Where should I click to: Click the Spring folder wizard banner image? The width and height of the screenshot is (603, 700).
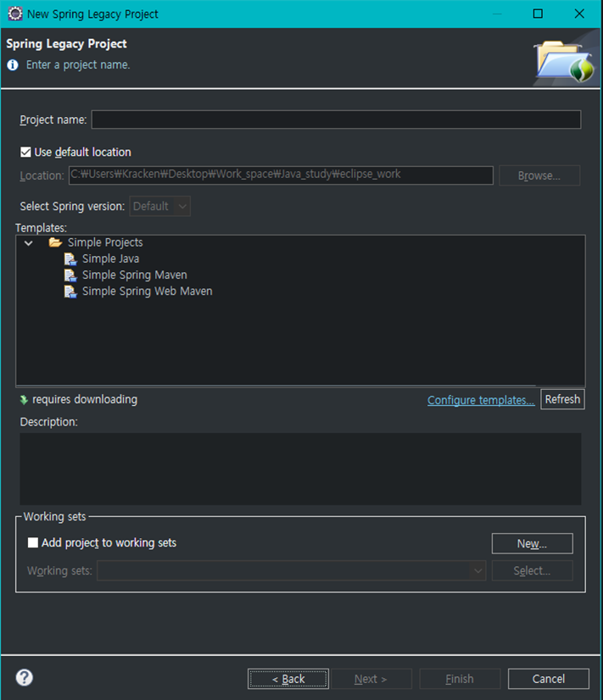(x=565, y=60)
